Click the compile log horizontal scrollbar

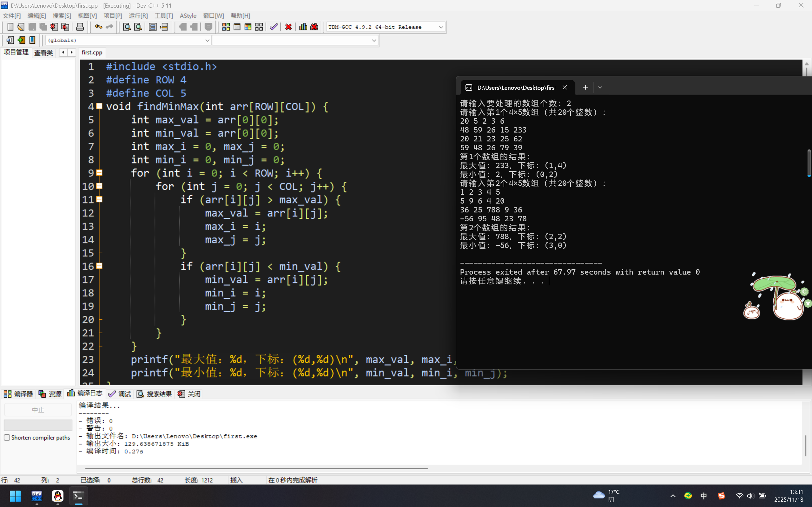click(x=256, y=468)
